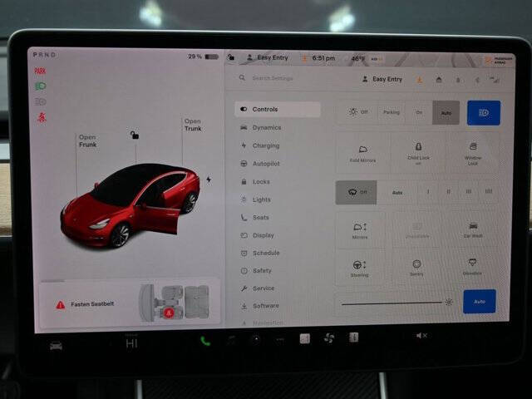532x399 pixels.
Task: Open the Glovebox
Action: pyautogui.click(x=472, y=267)
